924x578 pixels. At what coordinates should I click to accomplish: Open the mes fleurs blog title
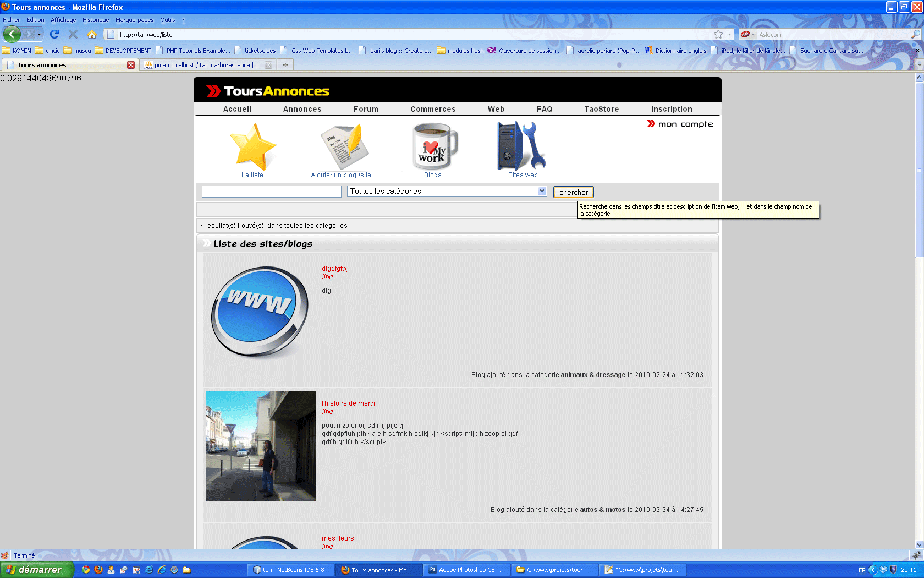338,538
